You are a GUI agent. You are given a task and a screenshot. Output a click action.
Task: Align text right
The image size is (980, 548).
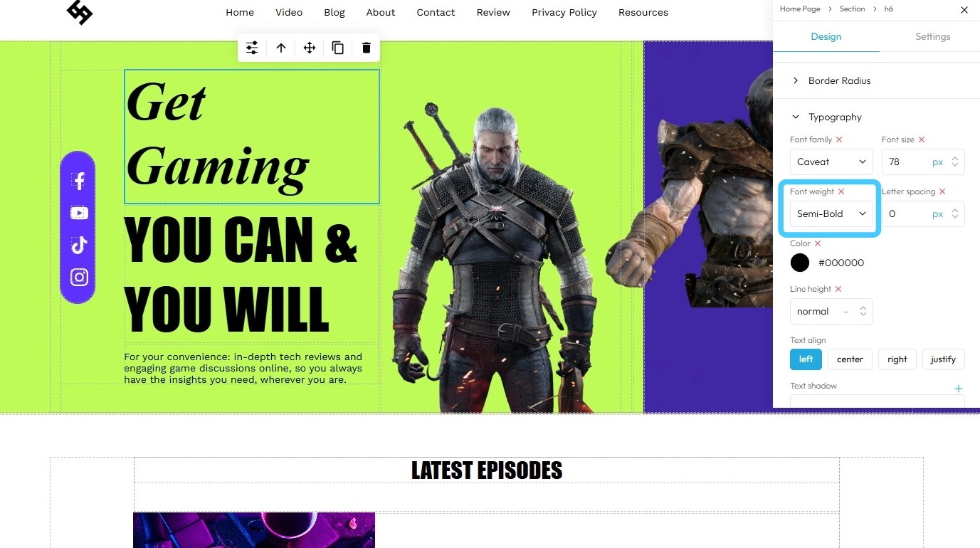click(897, 359)
